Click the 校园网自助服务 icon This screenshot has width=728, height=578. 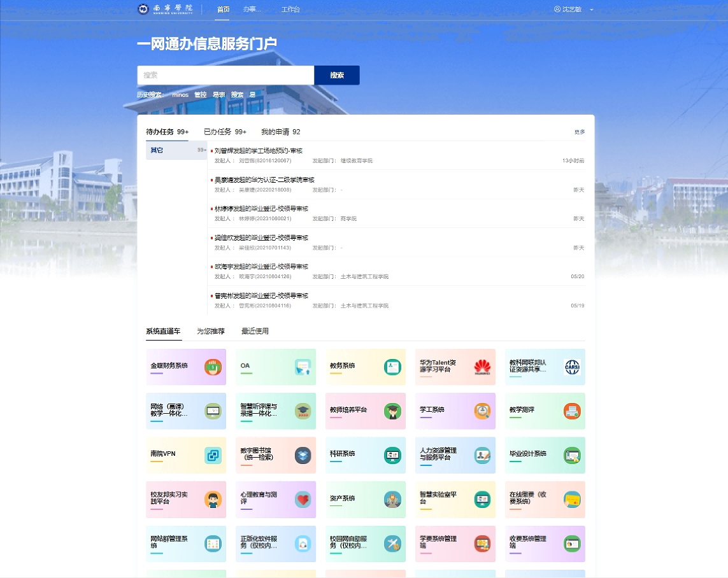392,544
